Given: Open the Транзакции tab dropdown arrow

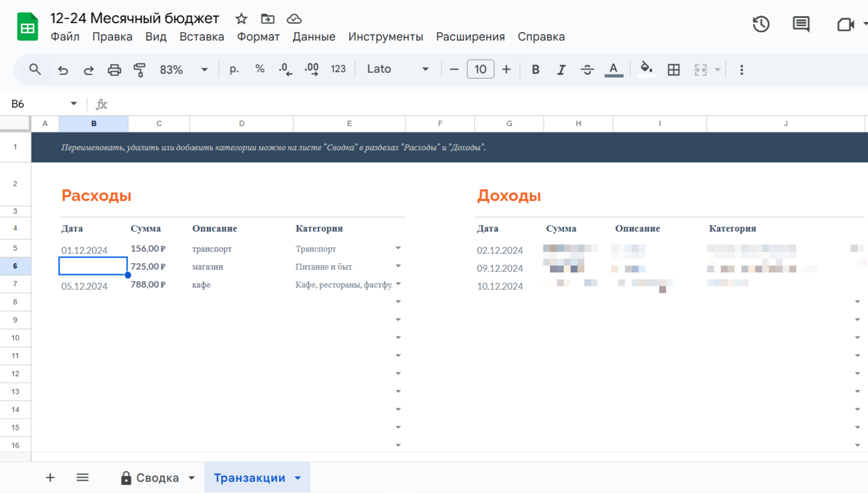Looking at the screenshot, I should tap(298, 478).
